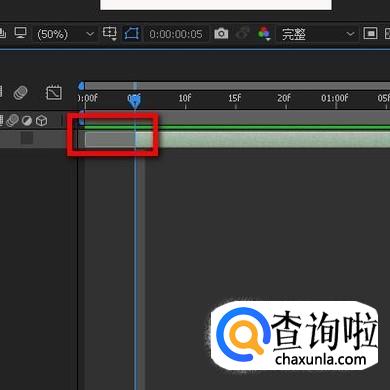Open the Show Channel color circles icon
This screenshot has height=390, width=390.
pyautogui.click(x=264, y=34)
